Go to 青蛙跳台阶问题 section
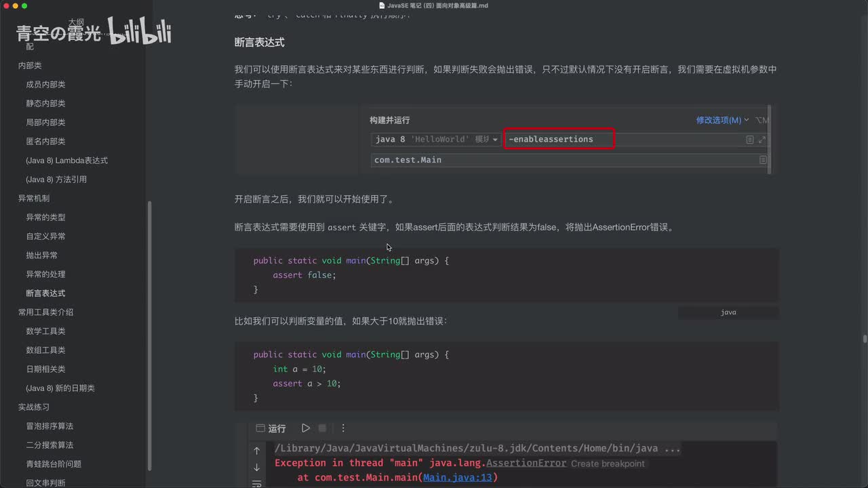The image size is (868, 488). 54,464
